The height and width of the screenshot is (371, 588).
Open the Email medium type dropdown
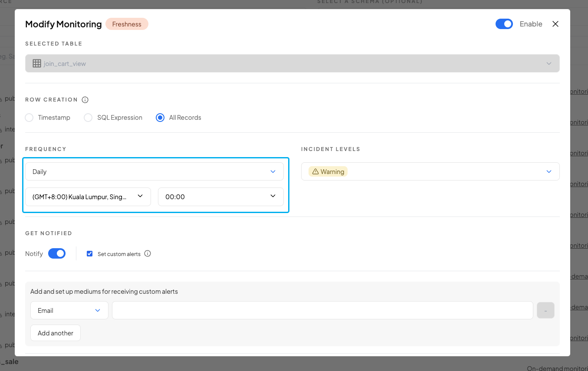(69, 311)
